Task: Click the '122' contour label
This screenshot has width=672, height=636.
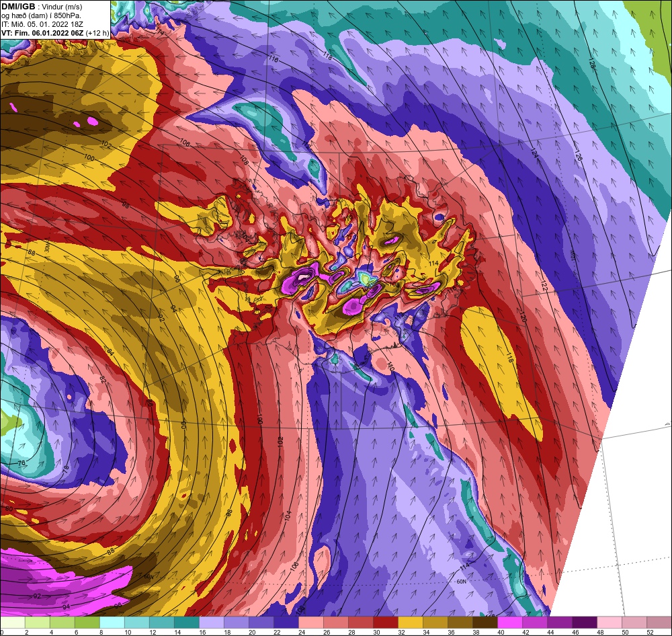Action: click(x=544, y=287)
